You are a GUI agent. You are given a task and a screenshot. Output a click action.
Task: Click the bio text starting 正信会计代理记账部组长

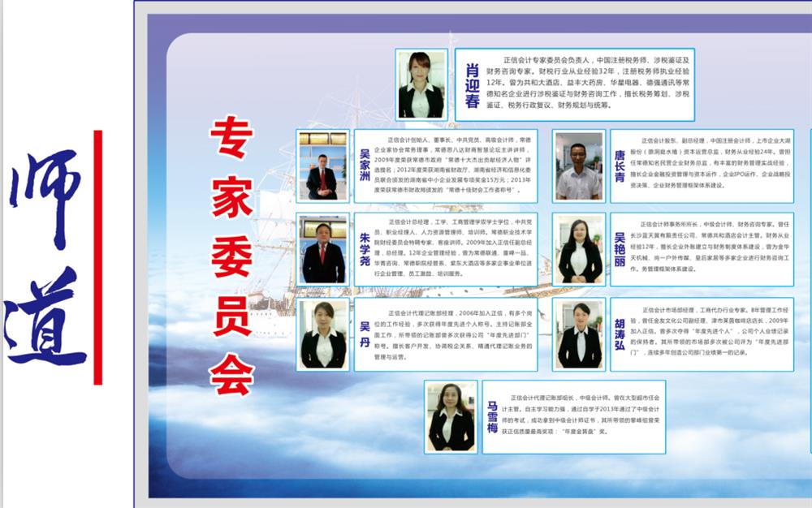[x=581, y=415]
